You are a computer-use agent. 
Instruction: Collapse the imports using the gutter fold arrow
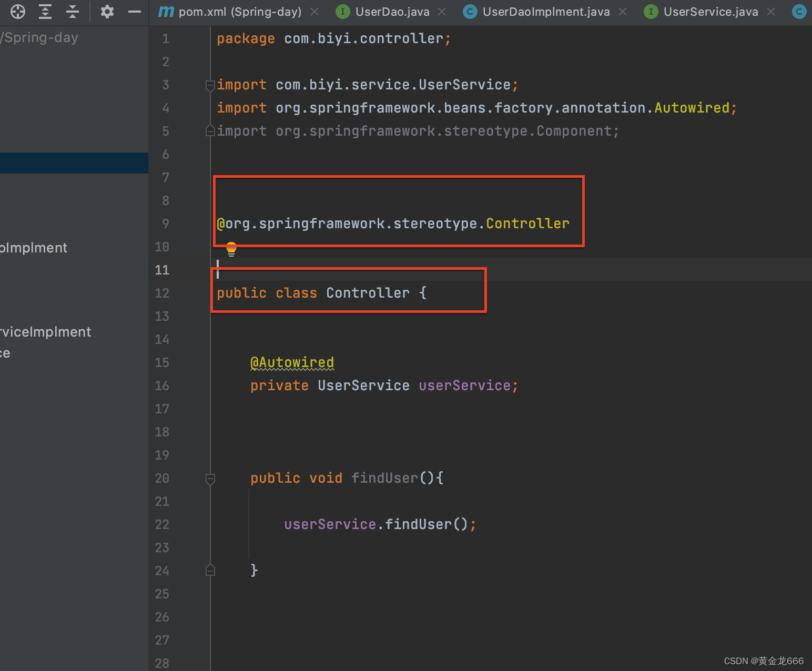coord(210,85)
